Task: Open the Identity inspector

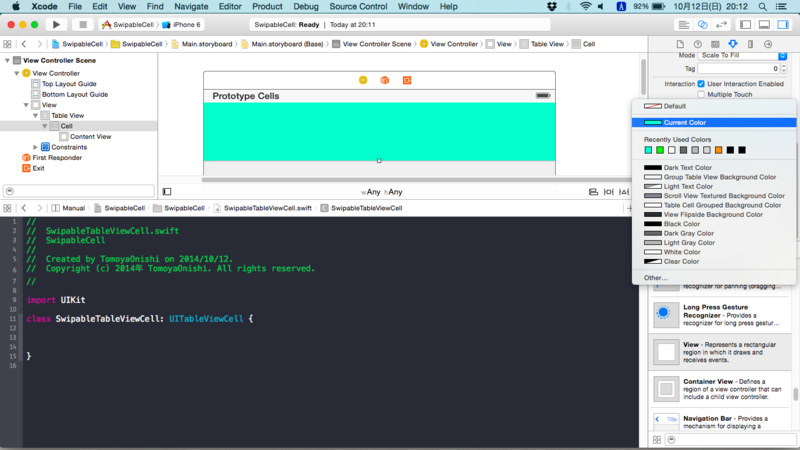Action: point(715,44)
